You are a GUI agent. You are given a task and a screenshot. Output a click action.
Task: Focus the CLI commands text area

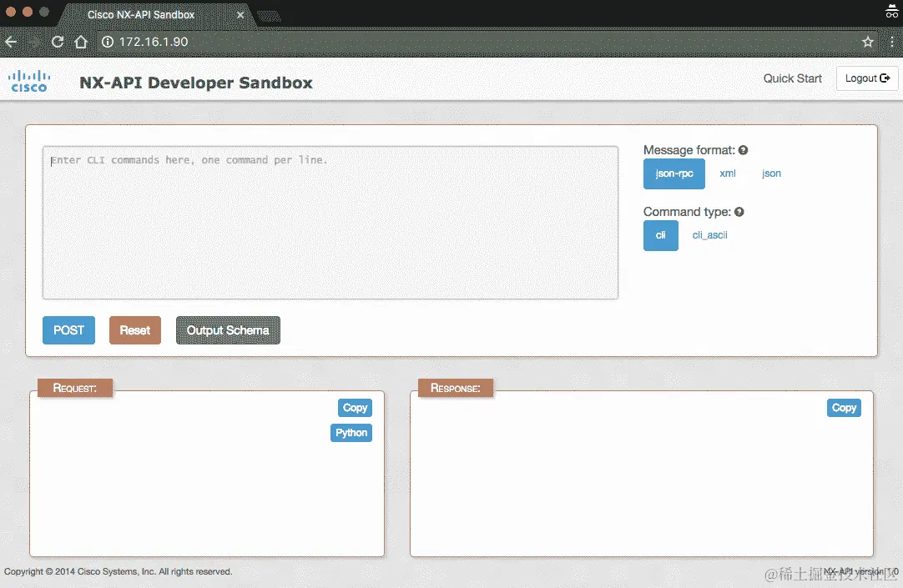(330, 223)
